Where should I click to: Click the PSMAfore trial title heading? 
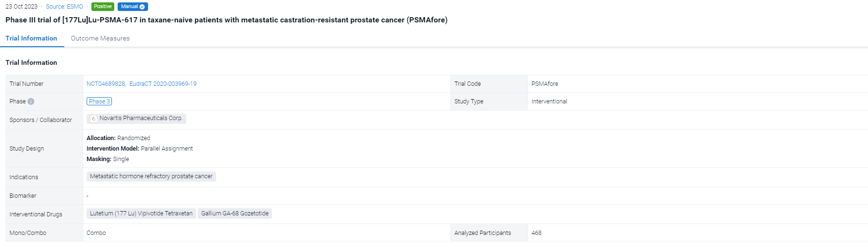click(x=226, y=20)
